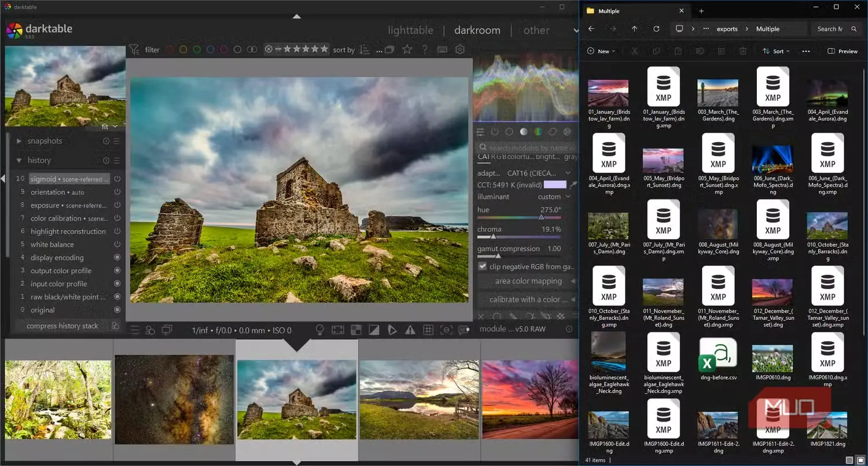
Task: Switch to the darkroom view
Action: click(477, 30)
